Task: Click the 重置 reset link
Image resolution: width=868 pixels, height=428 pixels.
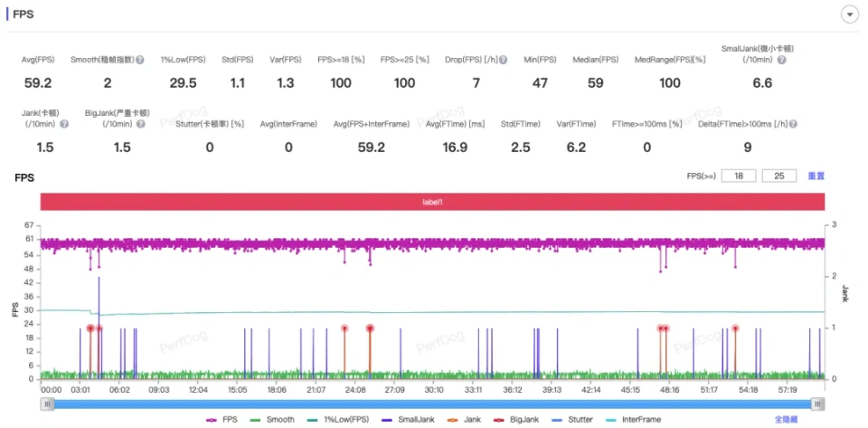Action: pyautogui.click(x=816, y=176)
